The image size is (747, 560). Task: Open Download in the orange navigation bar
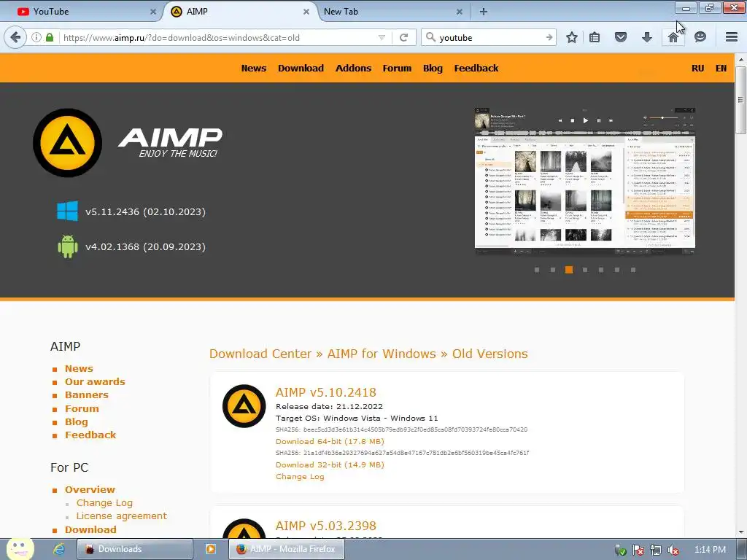(301, 68)
